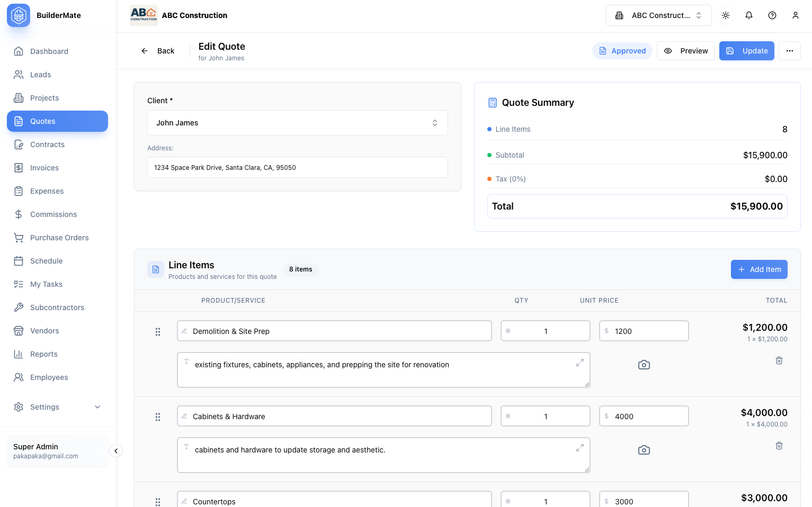Viewport: 812px width, 507px height.
Task: Open Subcontractors list
Action: pyautogui.click(x=57, y=307)
